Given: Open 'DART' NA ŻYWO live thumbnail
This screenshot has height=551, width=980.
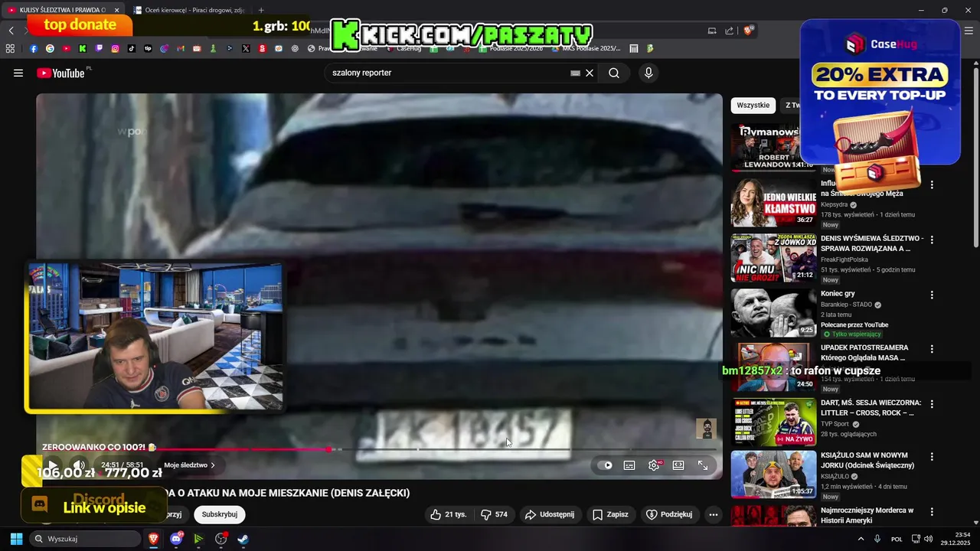Looking at the screenshot, I should [773, 422].
